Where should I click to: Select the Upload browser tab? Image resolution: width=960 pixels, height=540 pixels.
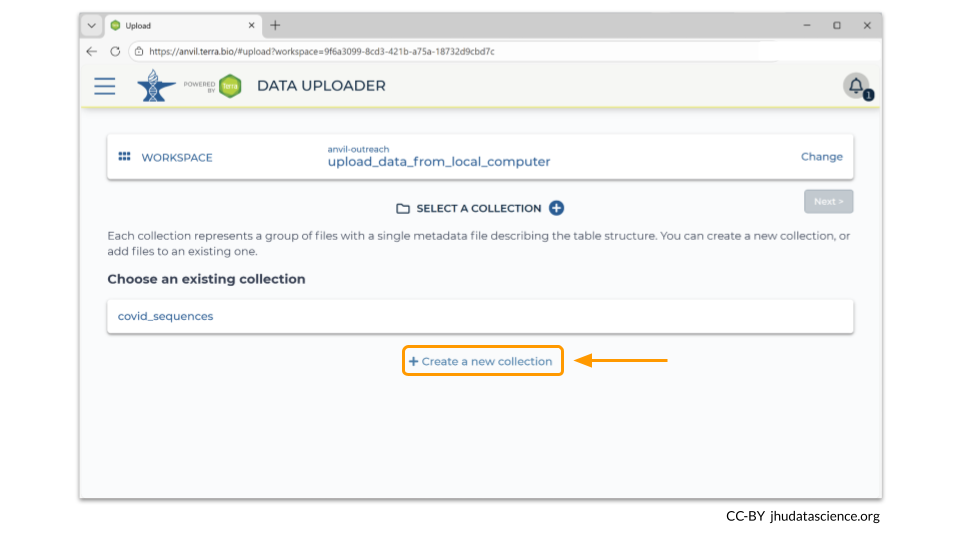[x=184, y=26]
